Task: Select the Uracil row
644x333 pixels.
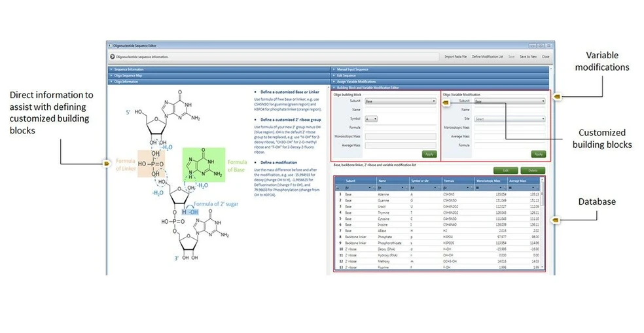Action: pos(437,207)
